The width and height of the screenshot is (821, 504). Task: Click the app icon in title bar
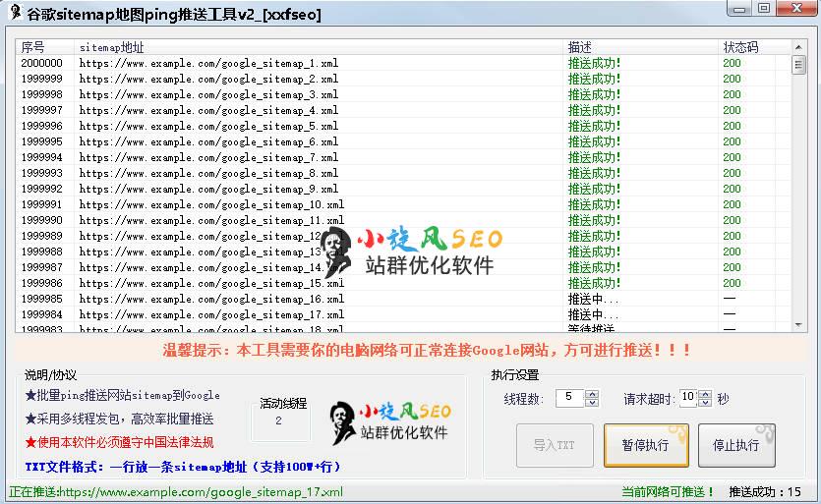15,12
